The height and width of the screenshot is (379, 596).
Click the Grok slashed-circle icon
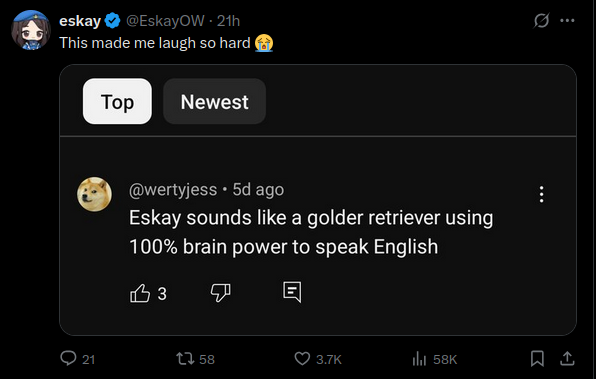point(541,21)
